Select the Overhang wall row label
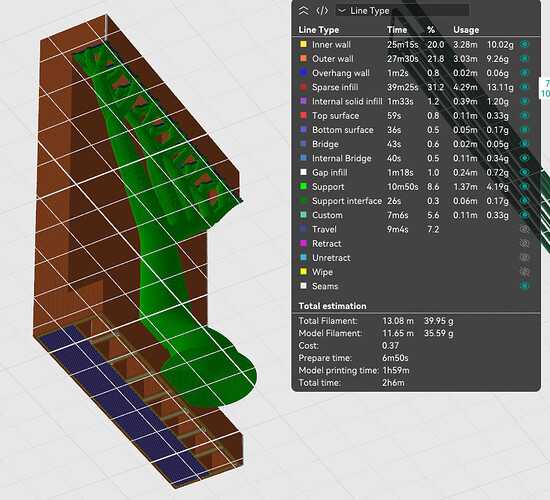Screen dimensions: 550x500 [341, 73]
